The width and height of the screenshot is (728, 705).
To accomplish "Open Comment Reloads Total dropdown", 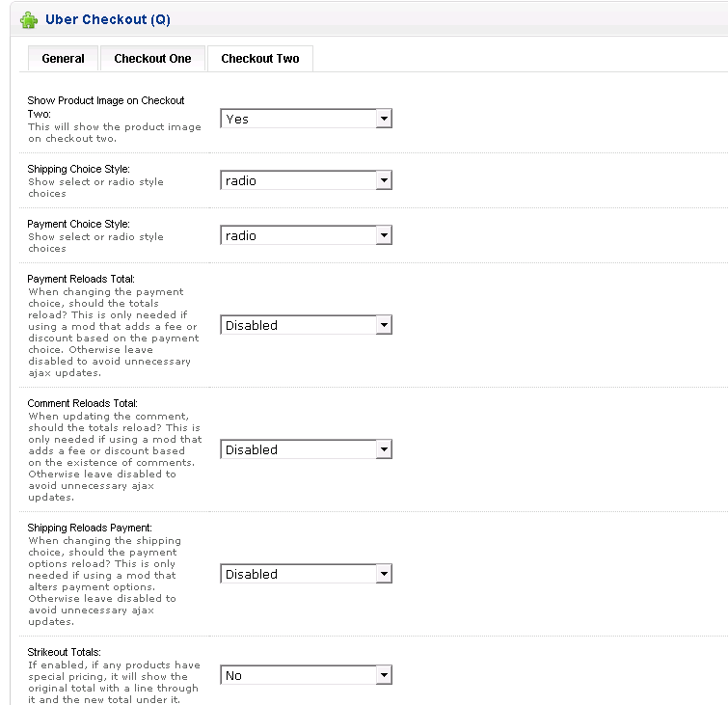I will [x=307, y=449].
